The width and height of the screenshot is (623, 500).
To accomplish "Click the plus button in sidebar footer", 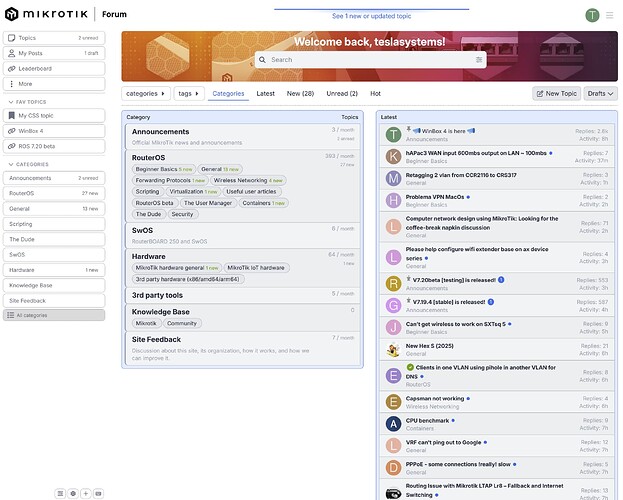I will click(x=86, y=493).
